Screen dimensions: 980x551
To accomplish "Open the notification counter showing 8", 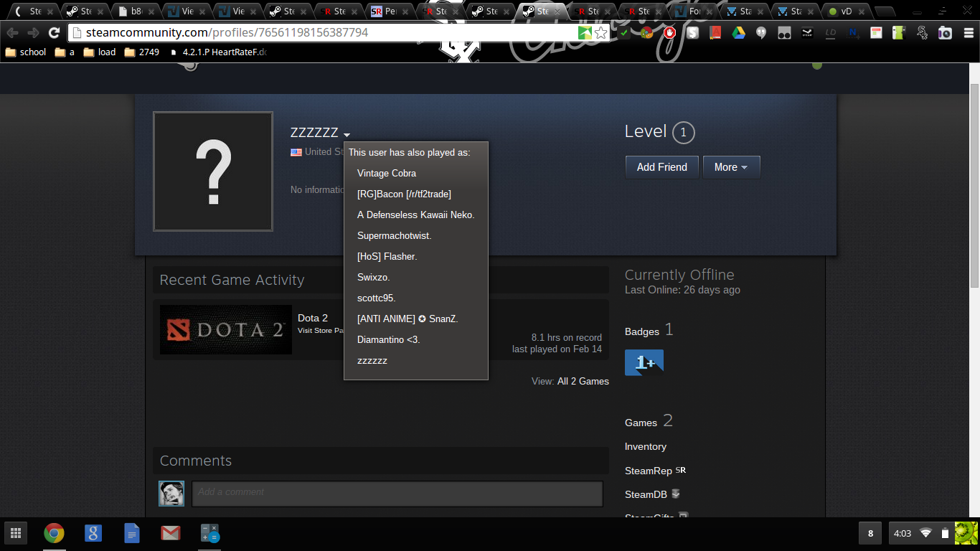I will click(x=870, y=533).
